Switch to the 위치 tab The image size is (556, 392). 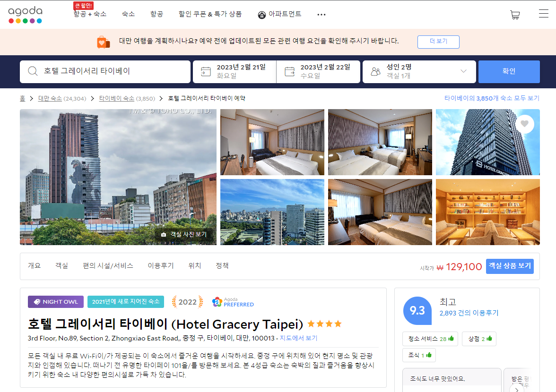pos(195,265)
